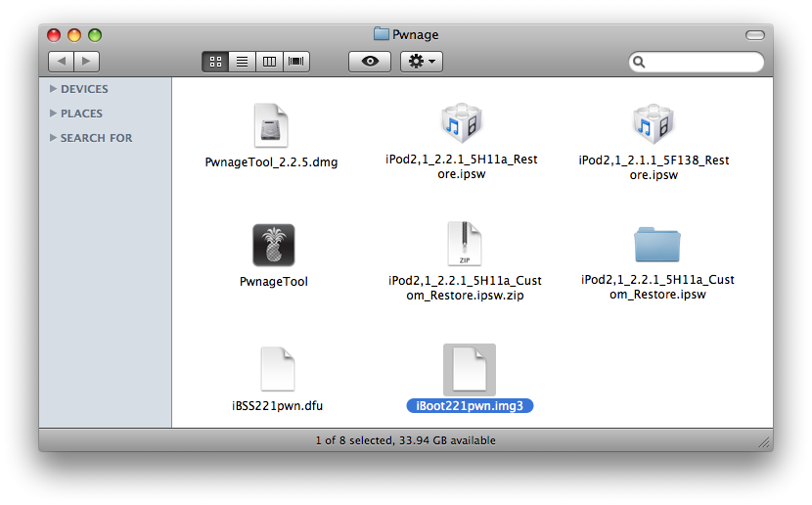
Task: Switch to list view mode
Action: (x=242, y=62)
